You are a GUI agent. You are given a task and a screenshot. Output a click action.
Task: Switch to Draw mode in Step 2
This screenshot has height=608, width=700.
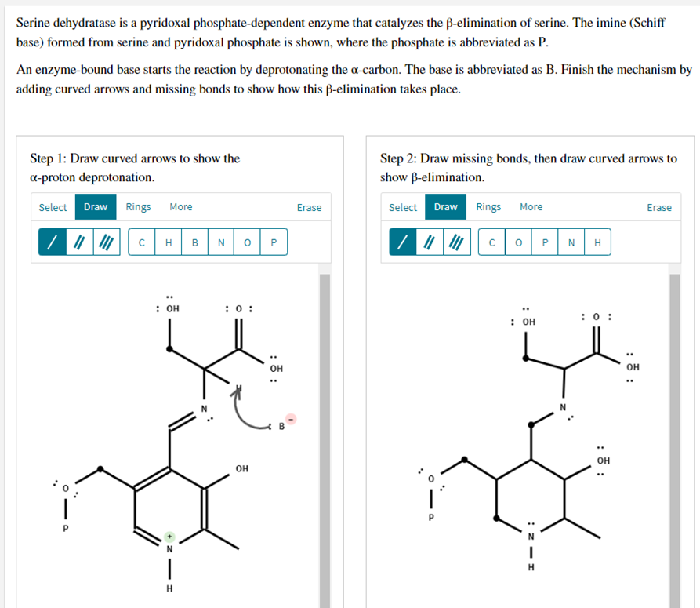tap(444, 206)
